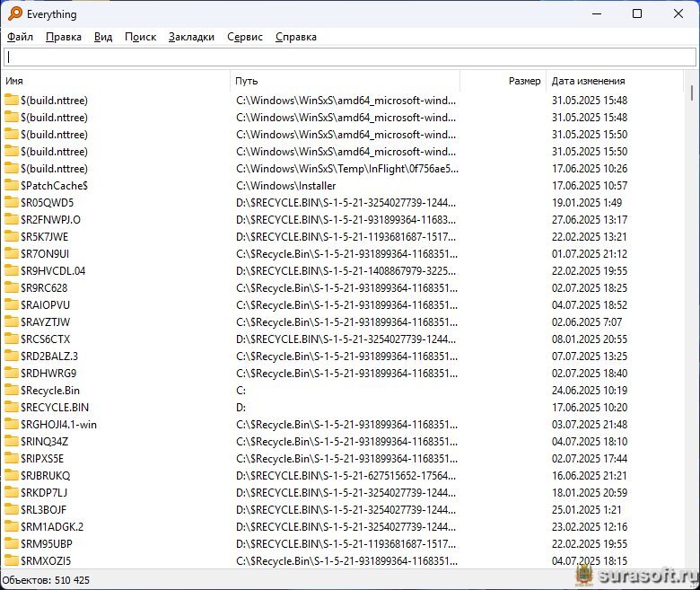The height and width of the screenshot is (590, 700).
Task: Select the folder icon of $RD2BALZ.3
Action: (x=12, y=356)
